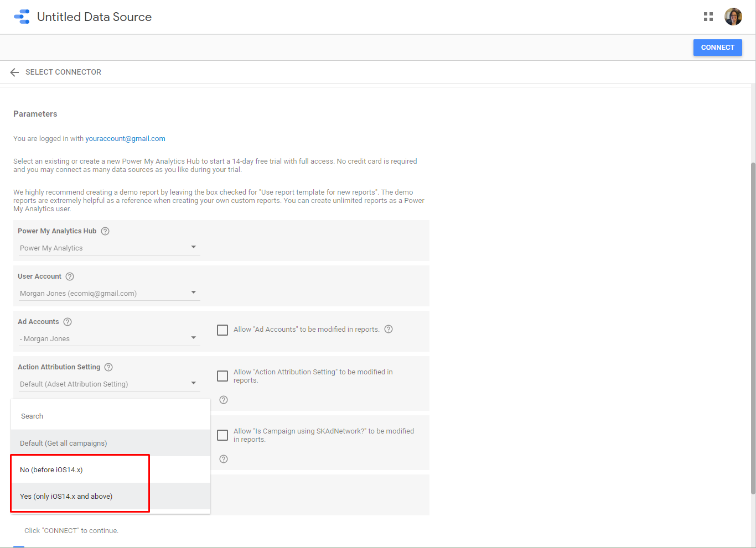Check Allow "Action Attribution Setting" modification box
The height and width of the screenshot is (548, 756).
tap(222, 376)
